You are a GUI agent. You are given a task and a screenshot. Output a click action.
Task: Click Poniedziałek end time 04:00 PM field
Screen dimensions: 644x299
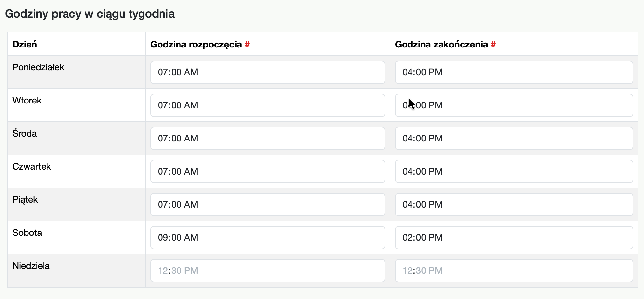tap(514, 72)
